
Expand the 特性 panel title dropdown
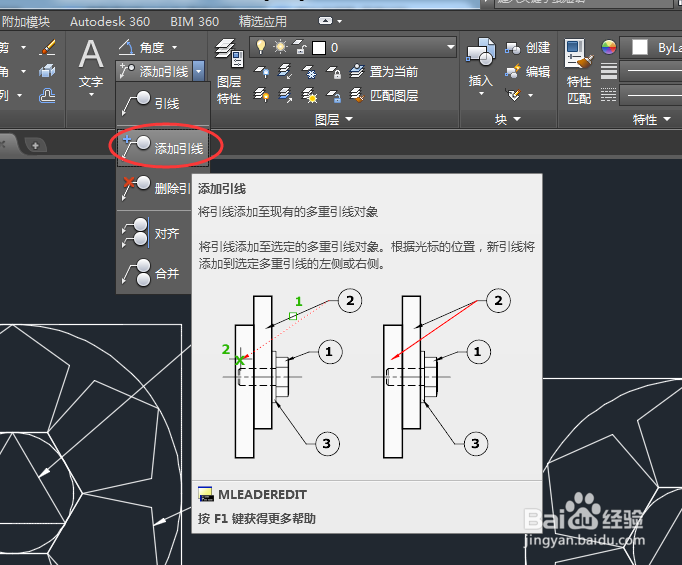652,119
